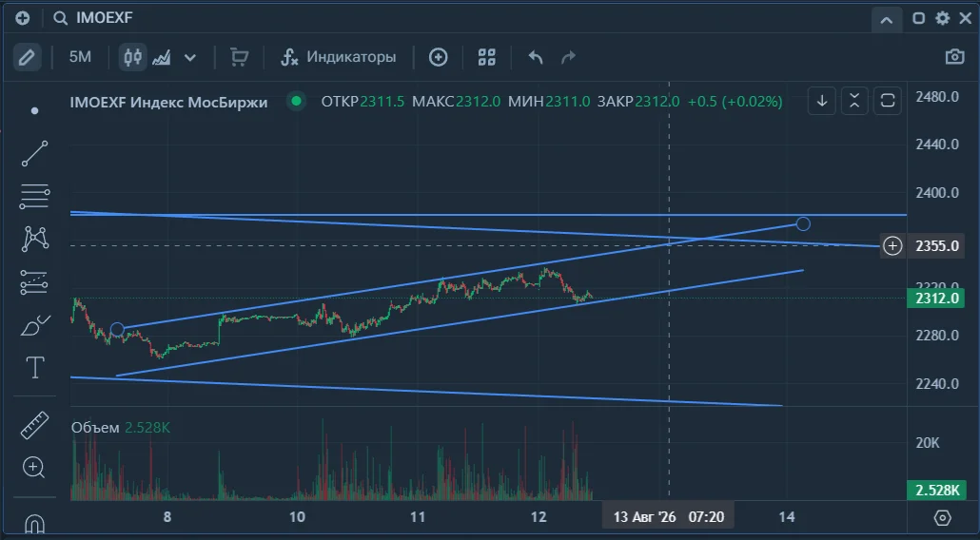Select the Text annotation tool
This screenshot has height=540, width=980.
coord(35,368)
